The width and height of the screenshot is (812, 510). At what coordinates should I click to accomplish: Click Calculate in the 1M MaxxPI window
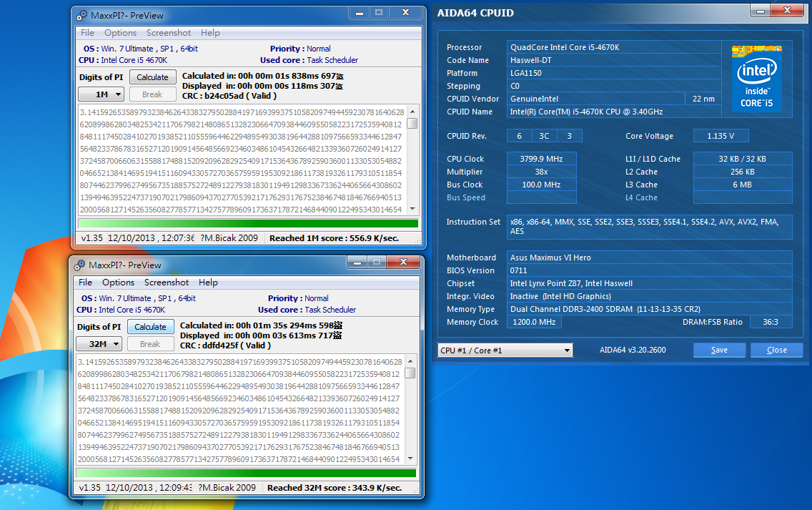coord(153,77)
